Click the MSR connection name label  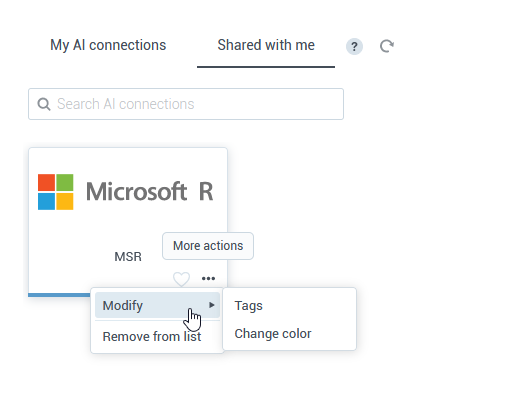tap(128, 257)
